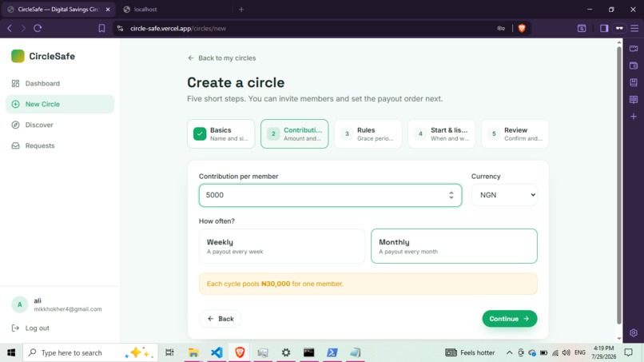Toggle the browser sidebar panel icon
Image resolution: width=644 pixels, height=362 pixels.
tap(604, 28)
